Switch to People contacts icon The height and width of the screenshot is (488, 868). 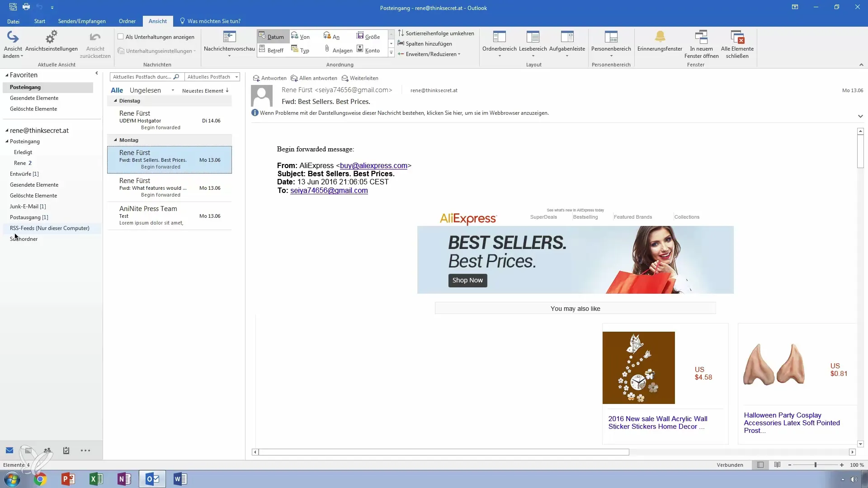click(x=47, y=450)
